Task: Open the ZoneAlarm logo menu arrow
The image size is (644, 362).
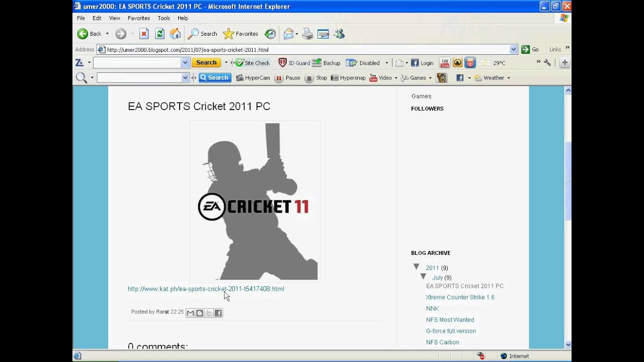Action: tap(89, 63)
